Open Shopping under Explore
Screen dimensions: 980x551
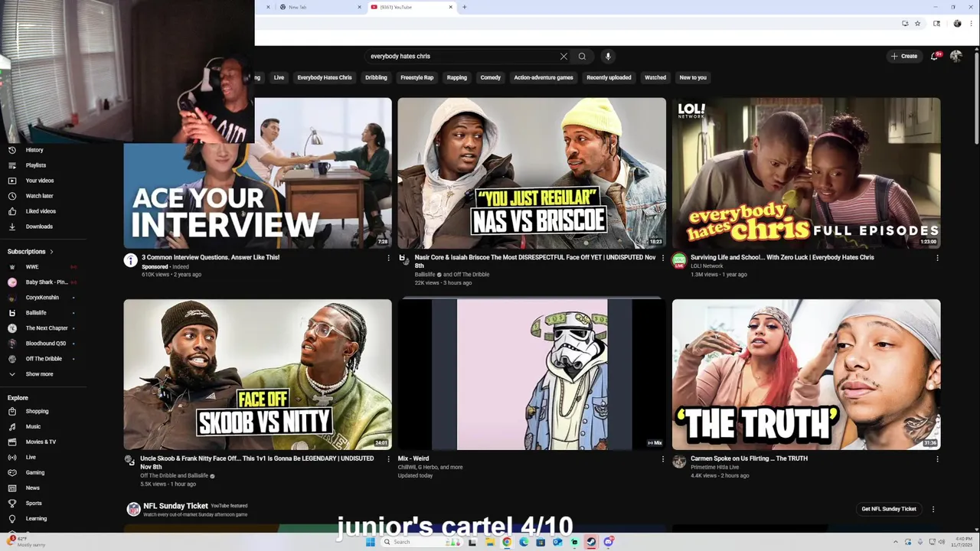(x=37, y=412)
